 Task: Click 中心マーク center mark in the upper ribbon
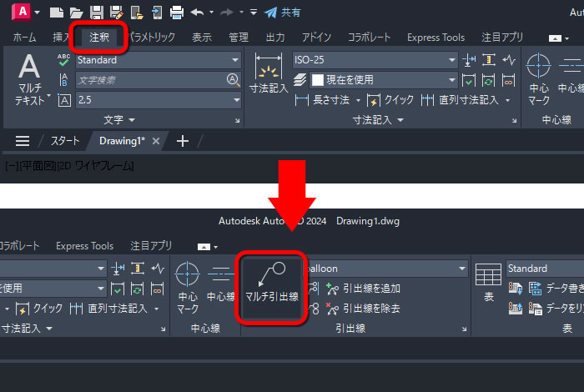click(x=539, y=80)
